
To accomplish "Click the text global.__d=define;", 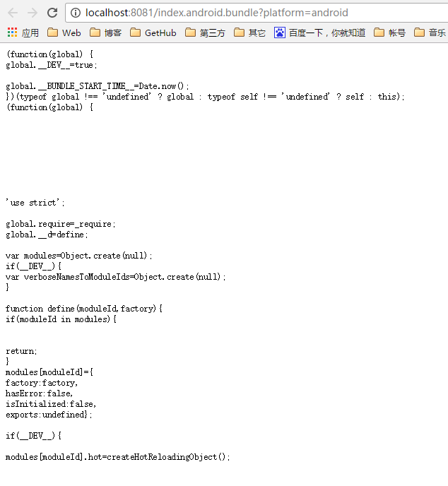I will (x=47, y=235).
